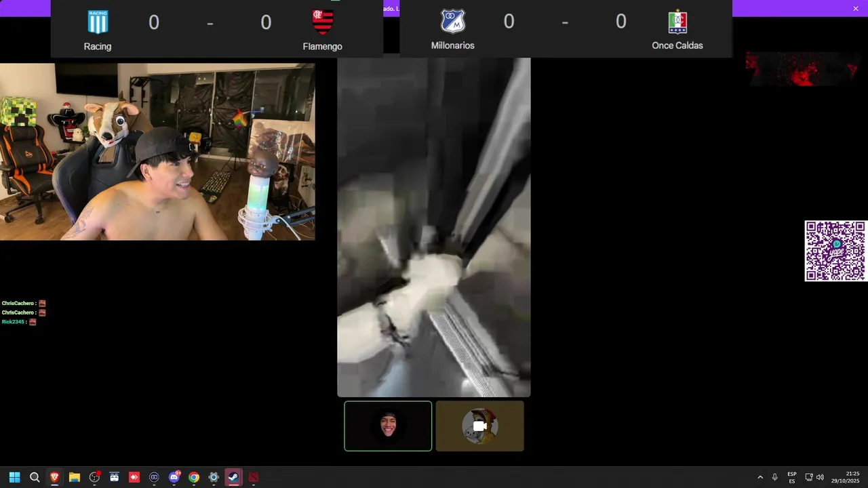
Task: Click the Once Caldas team crest
Action: (x=677, y=22)
